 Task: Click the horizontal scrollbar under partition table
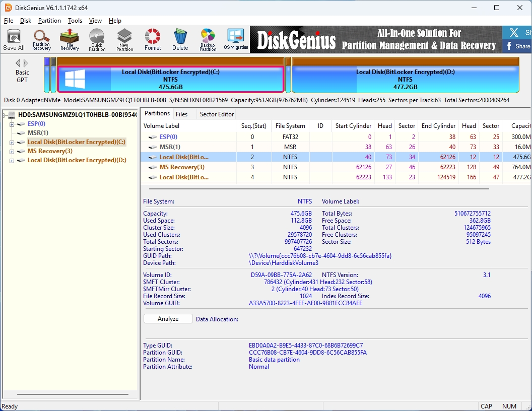point(319,189)
